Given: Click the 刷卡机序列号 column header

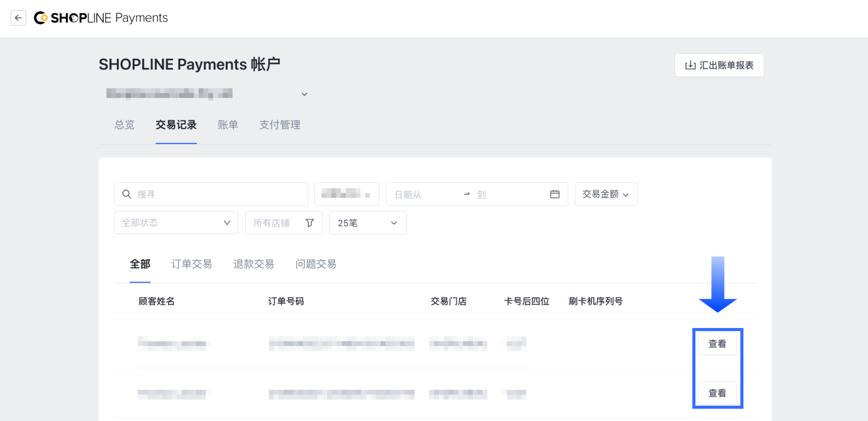Looking at the screenshot, I should coord(596,301).
